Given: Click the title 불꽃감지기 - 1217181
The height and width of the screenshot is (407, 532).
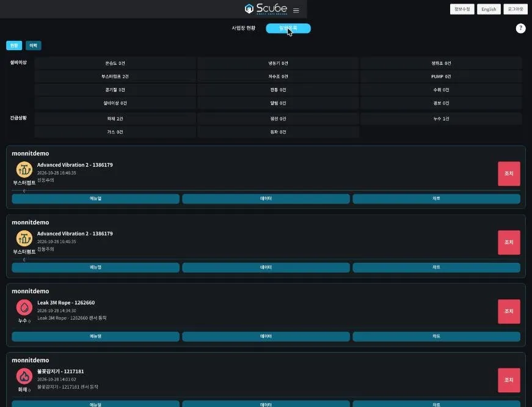Looking at the screenshot, I should click(60, 372).
